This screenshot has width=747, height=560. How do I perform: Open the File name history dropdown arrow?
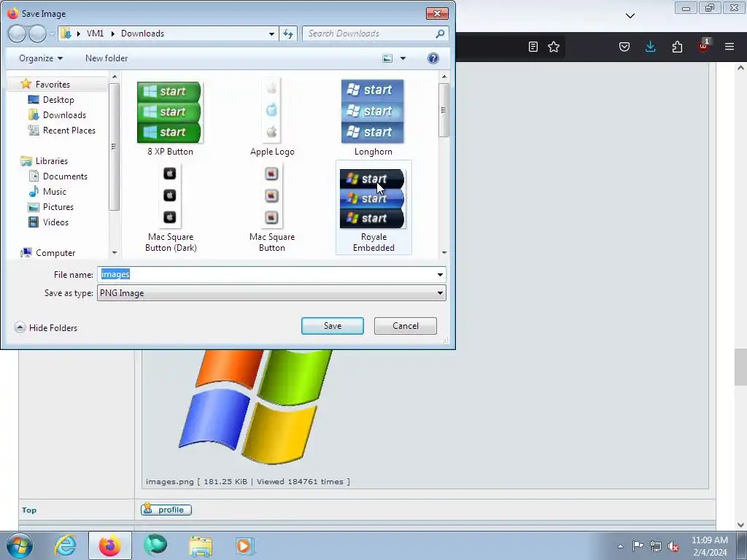point(440,274)
